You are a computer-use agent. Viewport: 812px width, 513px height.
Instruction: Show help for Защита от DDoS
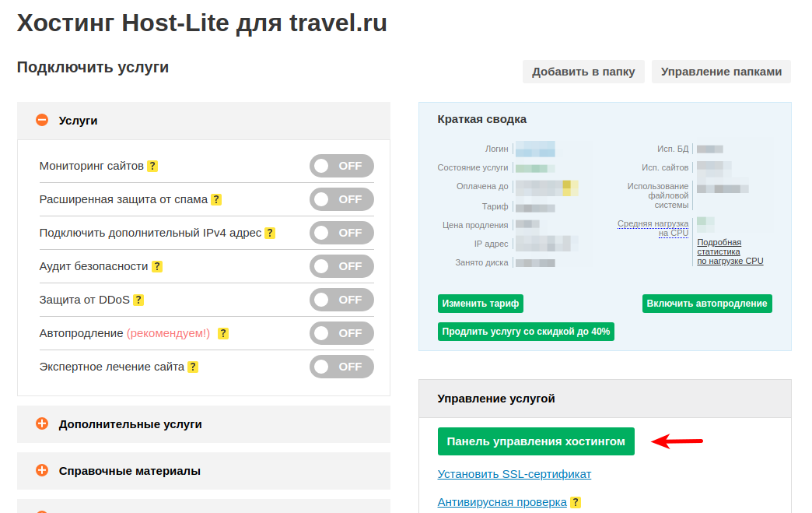(139, 300)
